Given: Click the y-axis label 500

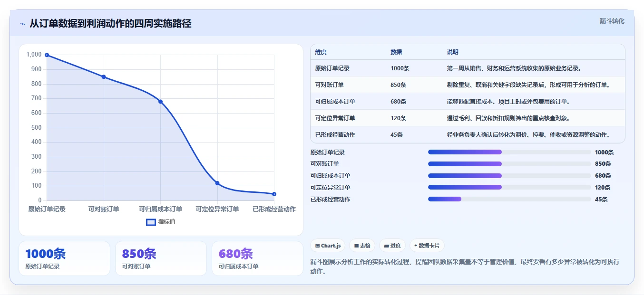Looking at the screenshot, I should tap(37, 128).
